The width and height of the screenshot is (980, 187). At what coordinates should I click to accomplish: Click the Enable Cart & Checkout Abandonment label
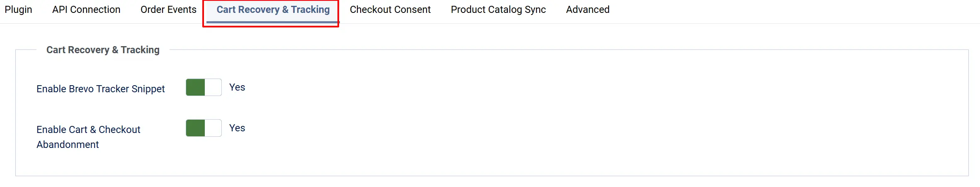(x=88, y=137)
